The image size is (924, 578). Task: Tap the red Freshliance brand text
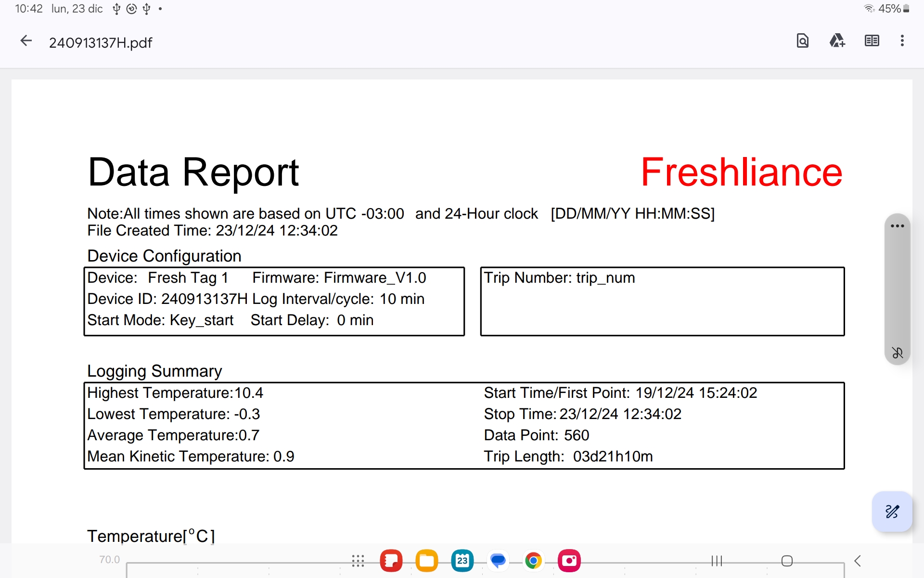[x=742, y=172]
